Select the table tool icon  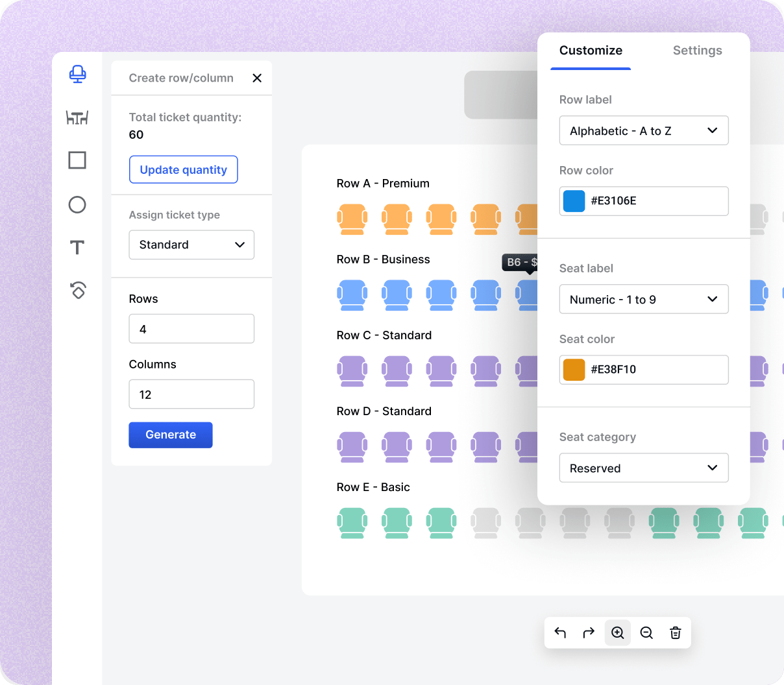pyautogui.click(x=77, y=117)
